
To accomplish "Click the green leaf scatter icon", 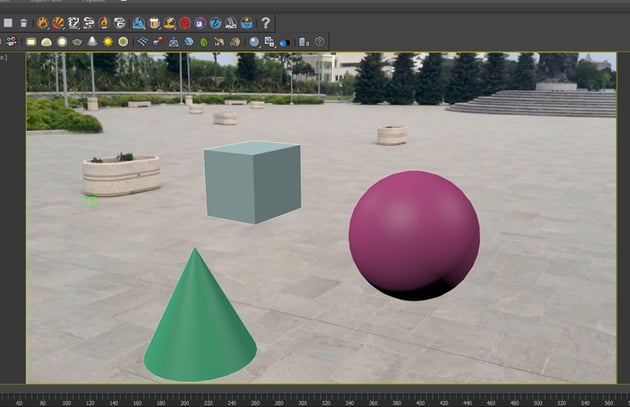I will tap(204, 42).
